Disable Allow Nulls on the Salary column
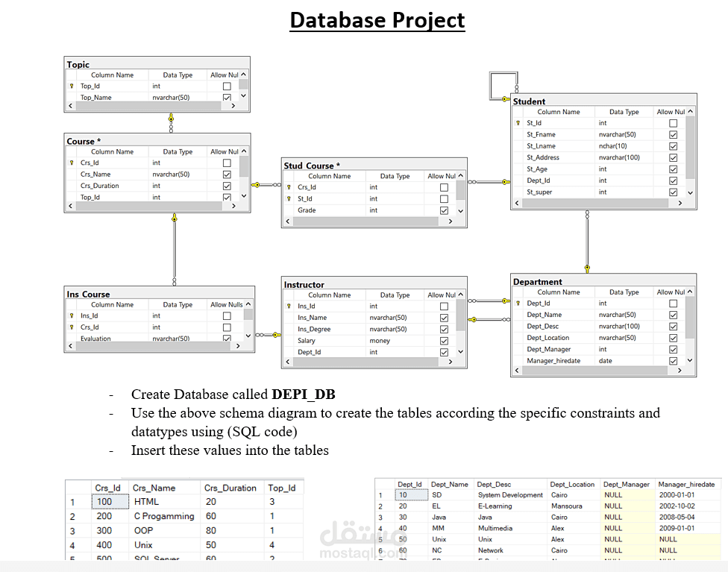This screenshot has height=572, width=728. coord(443,340)
